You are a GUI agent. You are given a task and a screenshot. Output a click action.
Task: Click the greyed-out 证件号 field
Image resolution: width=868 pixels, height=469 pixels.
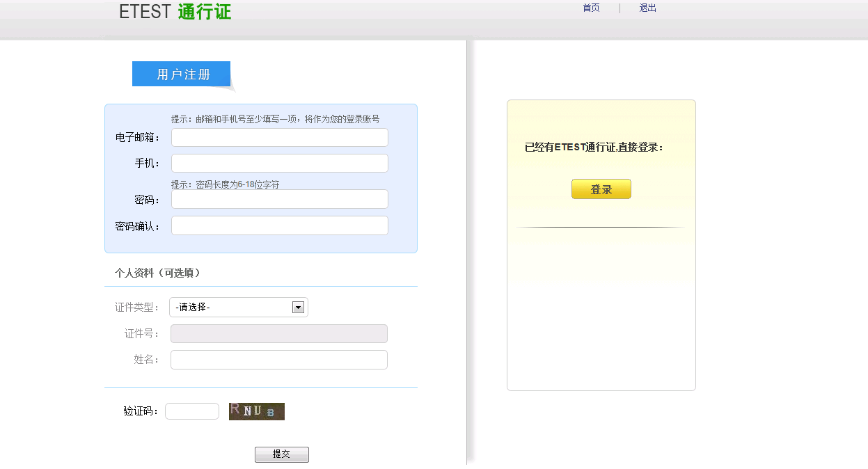(x=278, y=334)
